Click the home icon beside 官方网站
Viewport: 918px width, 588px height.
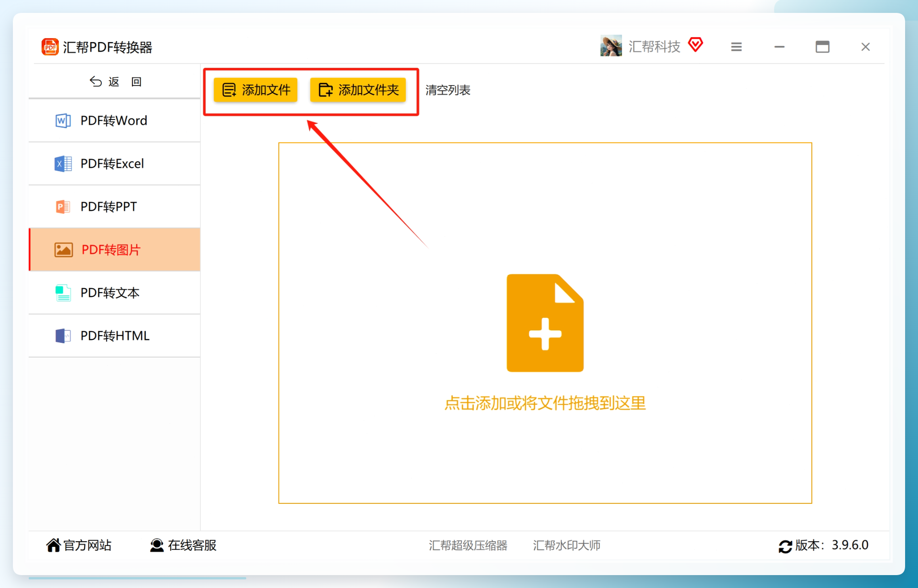(x=54, y=545)
